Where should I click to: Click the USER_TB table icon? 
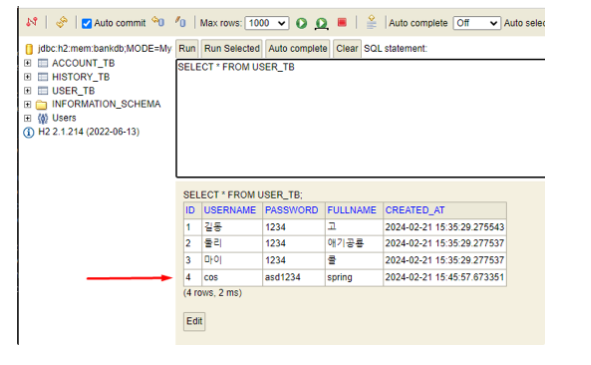(43, 90)
